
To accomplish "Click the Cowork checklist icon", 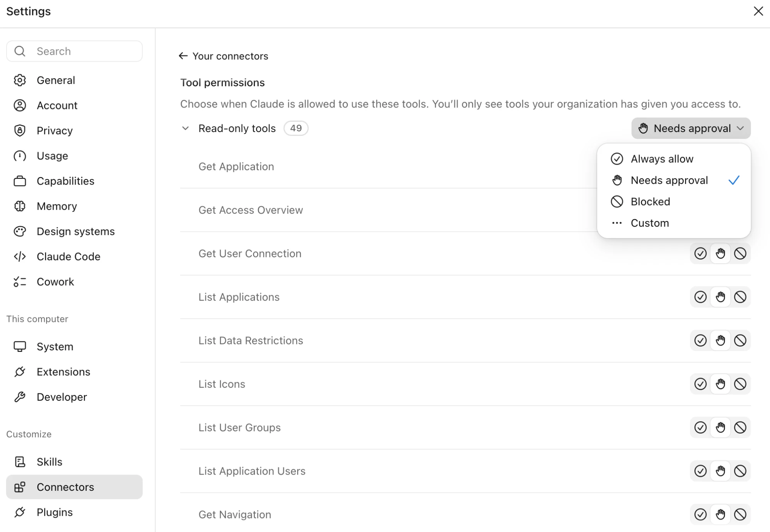I will click(20, 282).
